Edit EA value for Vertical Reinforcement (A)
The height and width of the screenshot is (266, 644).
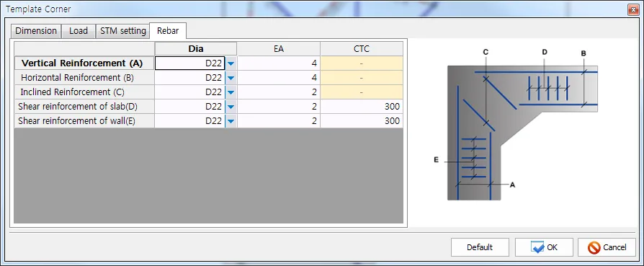[279, 63]
